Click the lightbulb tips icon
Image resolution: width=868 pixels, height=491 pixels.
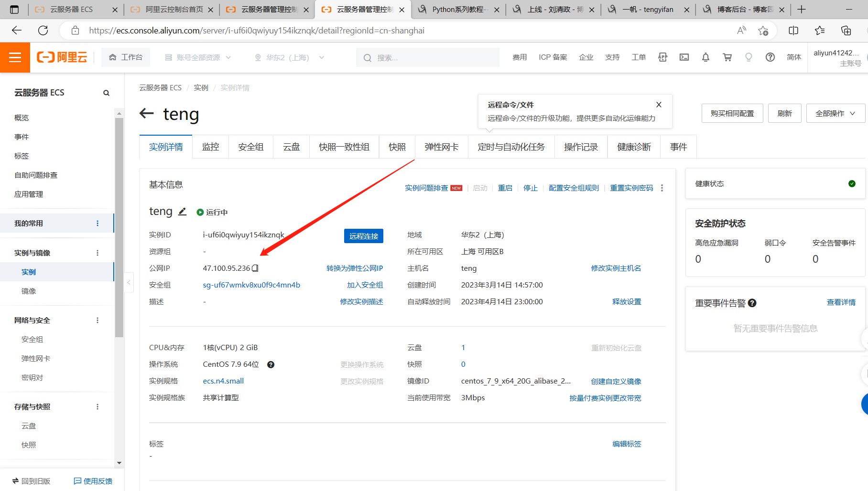[x=749, y=57]
